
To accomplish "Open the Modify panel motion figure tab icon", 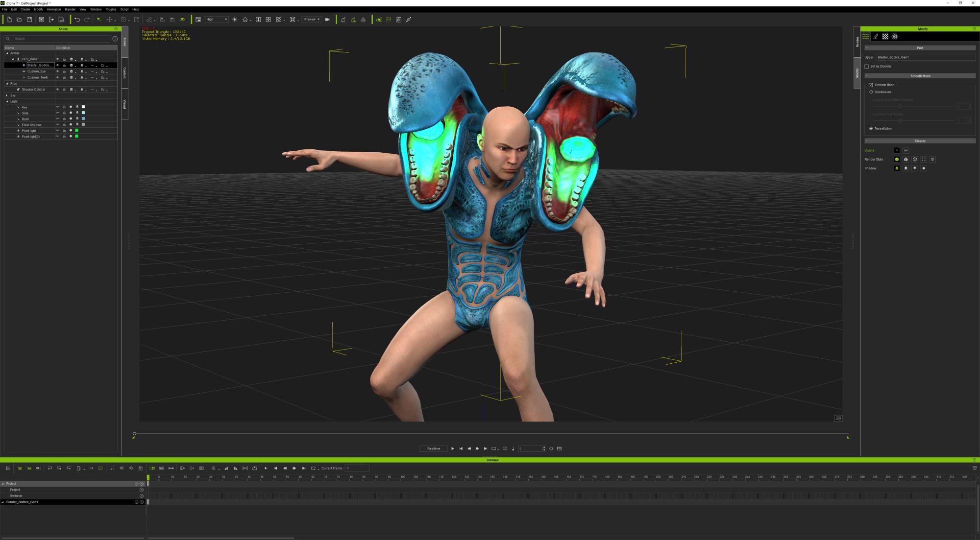I will click(876, 37).
